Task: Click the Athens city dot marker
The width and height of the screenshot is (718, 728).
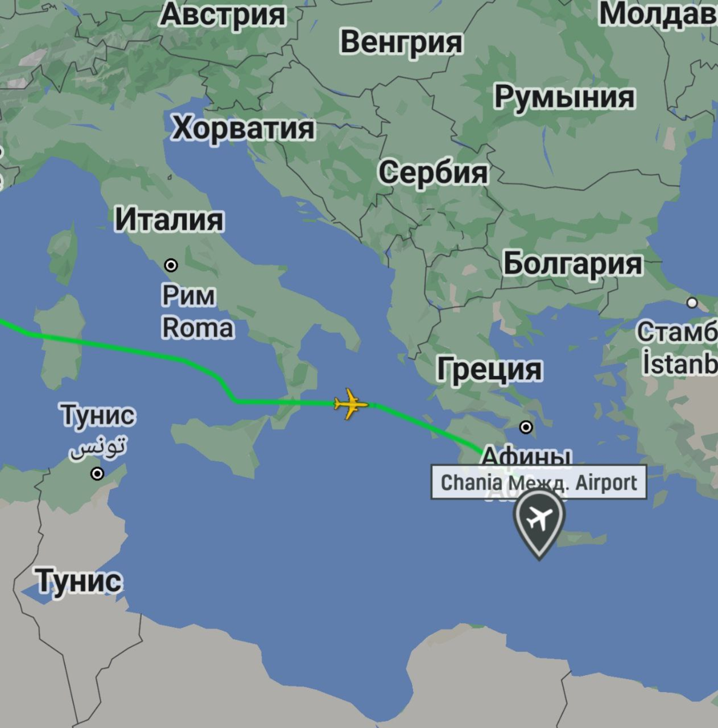Action: pos(526,427)
